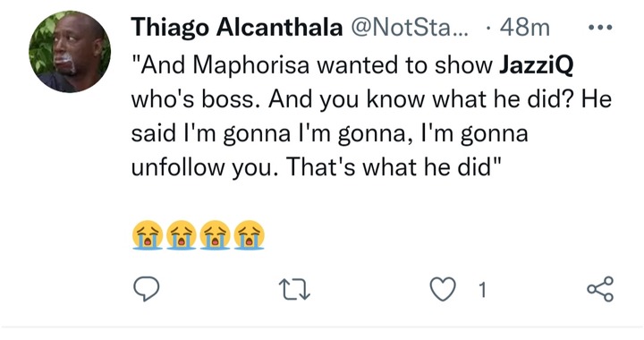Image resolution: width=644 pixels, height=340 pixels.
Task: Like the tweet with the heart icon
Action: [443, 289]
